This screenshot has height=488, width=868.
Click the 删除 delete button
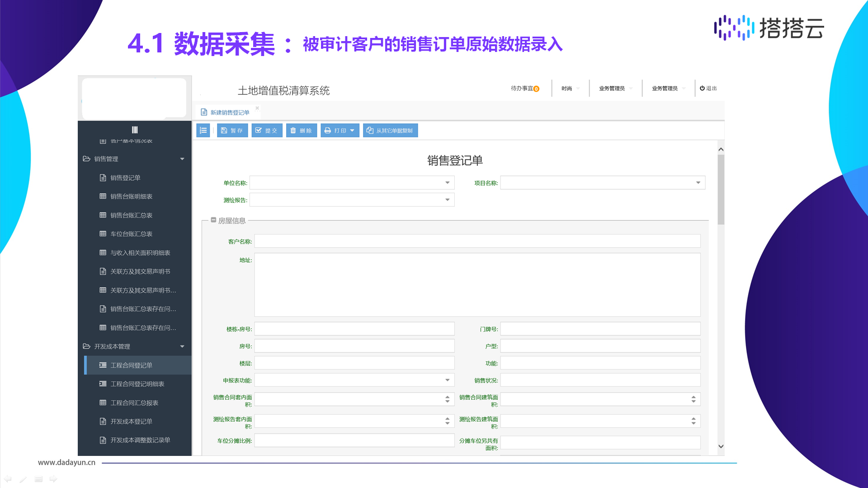click(x=302, y=131)
